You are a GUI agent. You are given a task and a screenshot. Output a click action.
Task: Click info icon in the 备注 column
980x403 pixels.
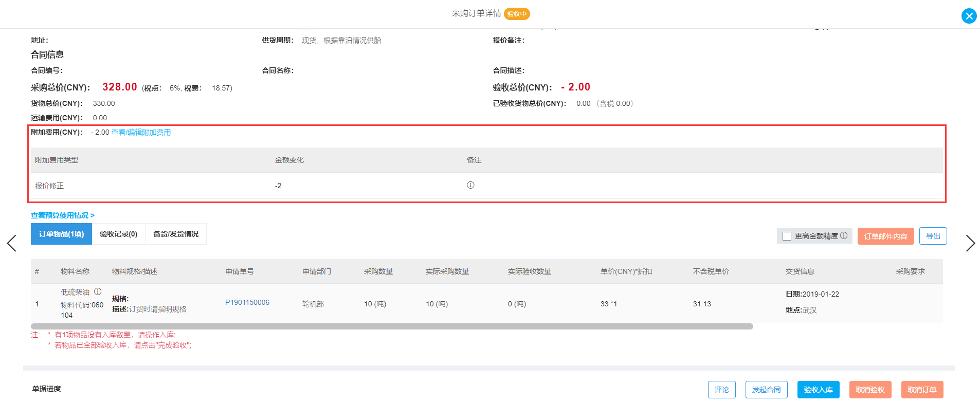[x=470, y=185]
